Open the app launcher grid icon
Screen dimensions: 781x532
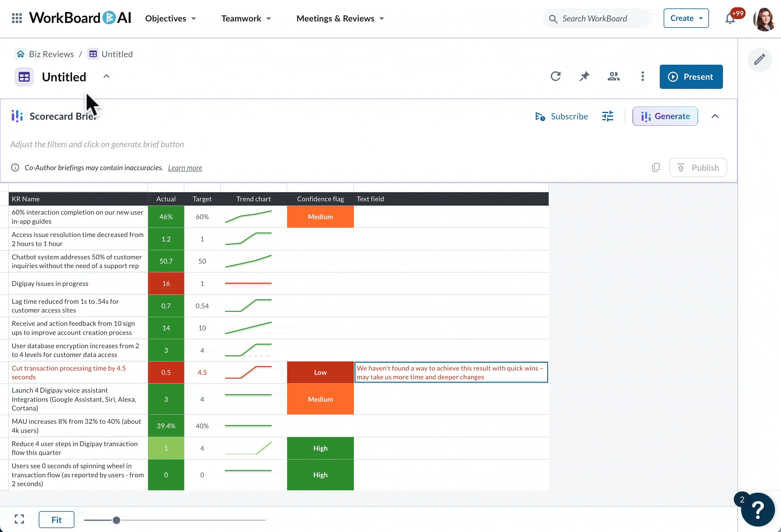click(17, 18)
